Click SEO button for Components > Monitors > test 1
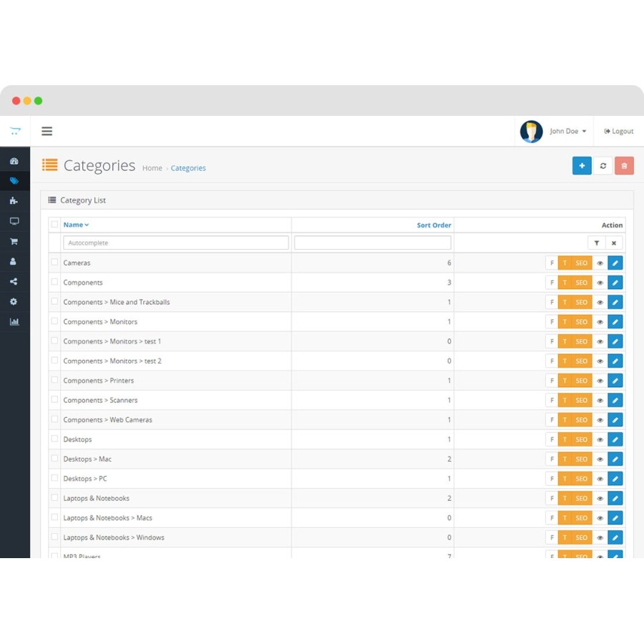Viewport: 644px width, 644px height. click(x=581, y=341)
